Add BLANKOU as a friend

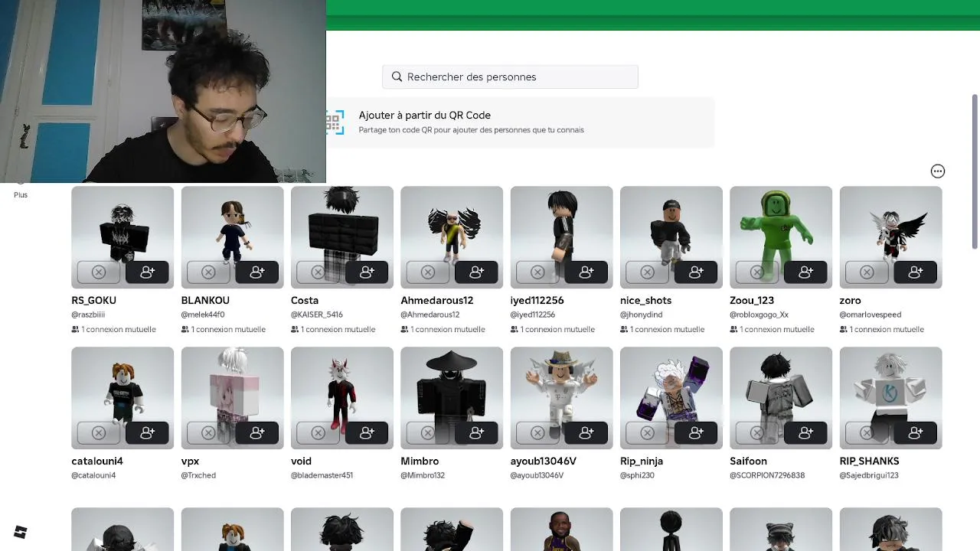(x=257, y=272)
